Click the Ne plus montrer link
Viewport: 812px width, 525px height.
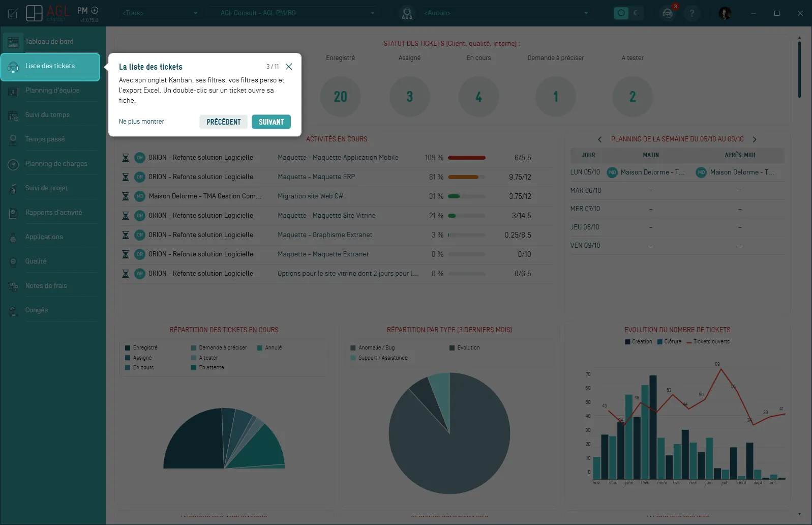[x=141, y=122]
